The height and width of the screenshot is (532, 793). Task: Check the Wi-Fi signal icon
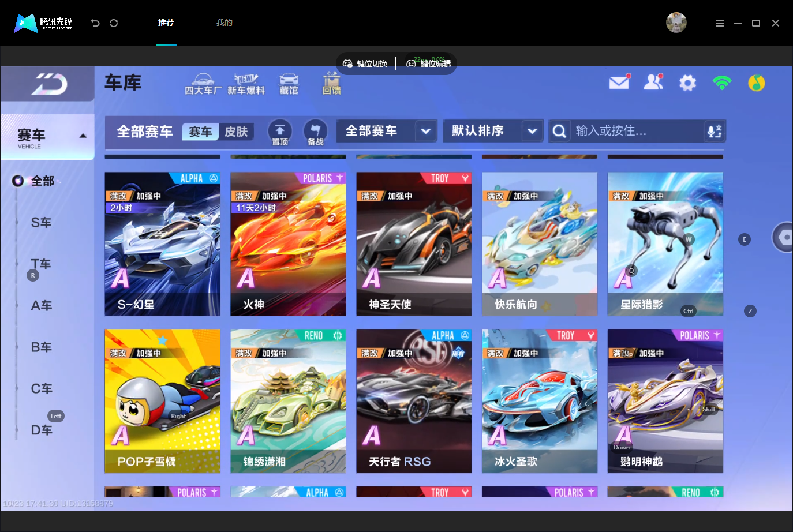(x=722, y=83)
